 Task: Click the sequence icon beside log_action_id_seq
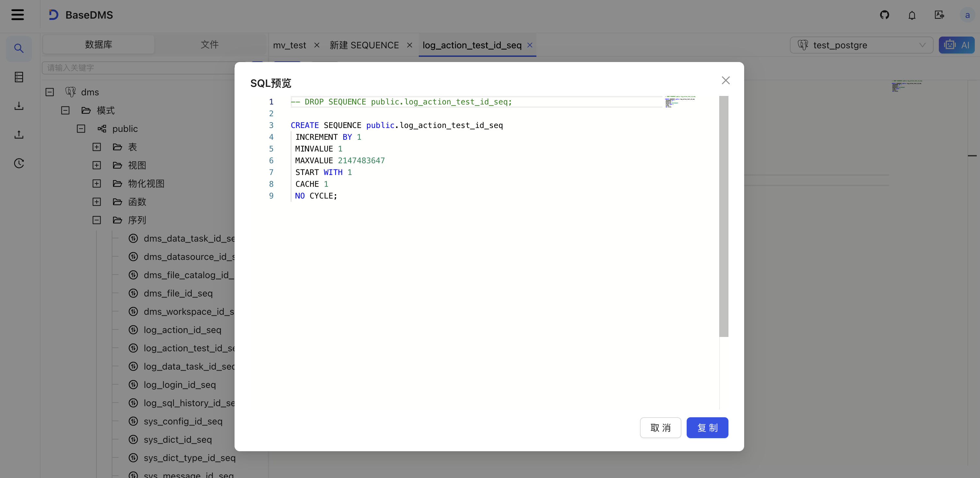[133, 330]
